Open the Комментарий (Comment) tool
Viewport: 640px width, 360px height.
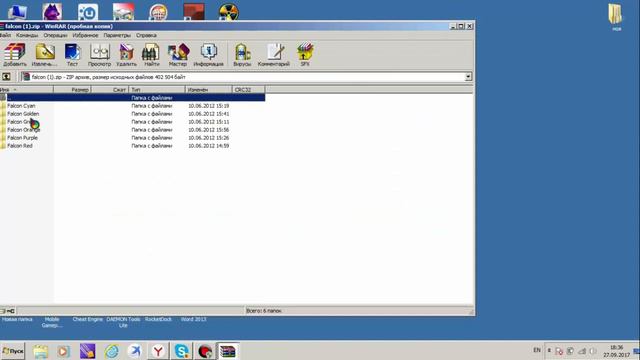click(273, 55)
